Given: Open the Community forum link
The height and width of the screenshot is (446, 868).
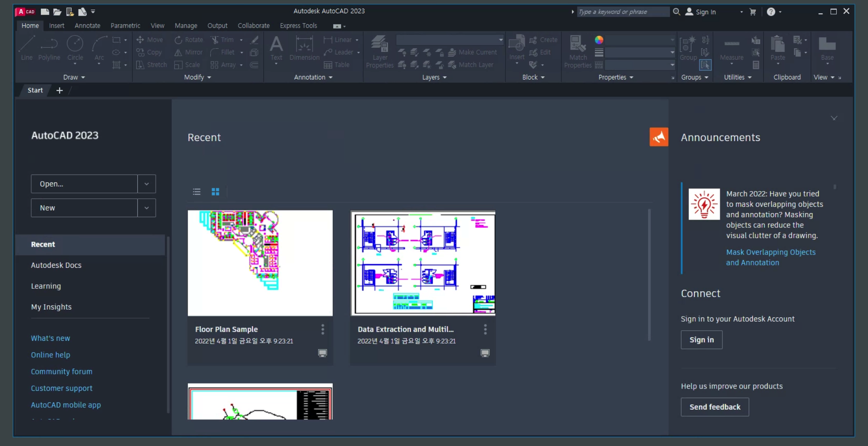Looking at the screenshot, I should coord(62,372).
